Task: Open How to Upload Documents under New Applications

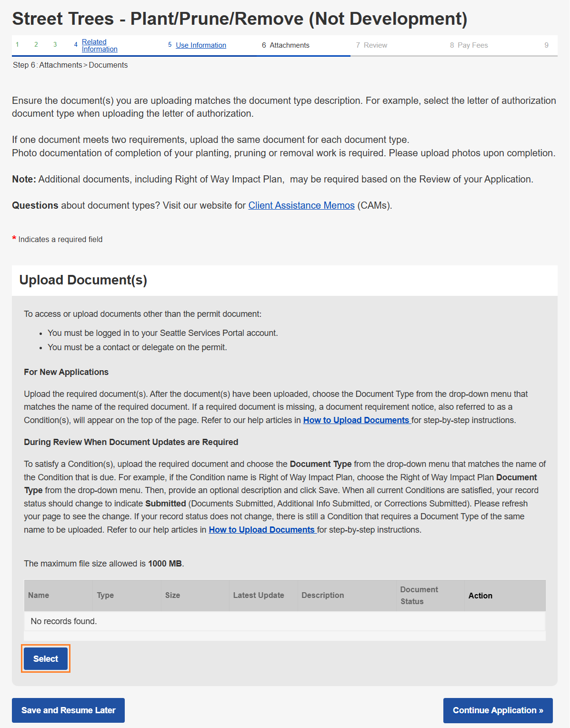Action: coord(356,420)
